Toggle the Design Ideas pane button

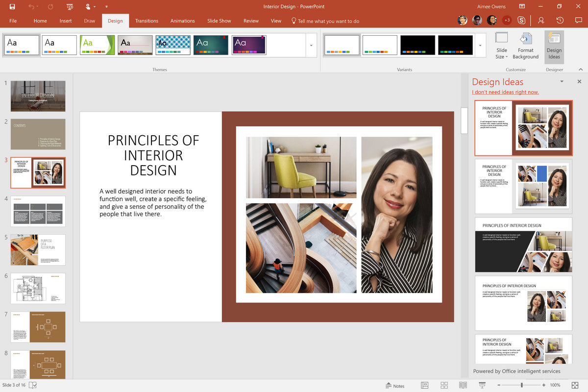554,47
